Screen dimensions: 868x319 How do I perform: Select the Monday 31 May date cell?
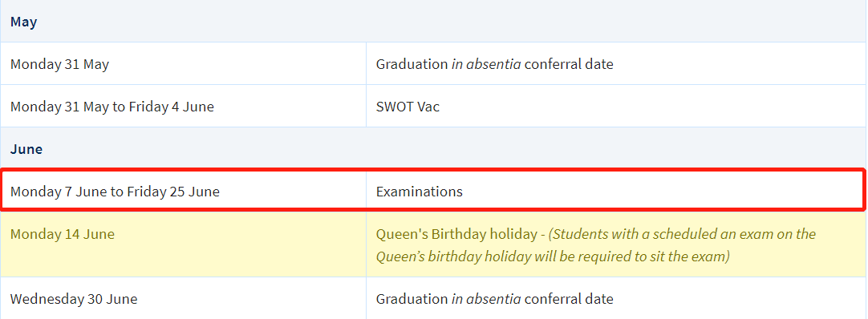(x=183, y=63)
